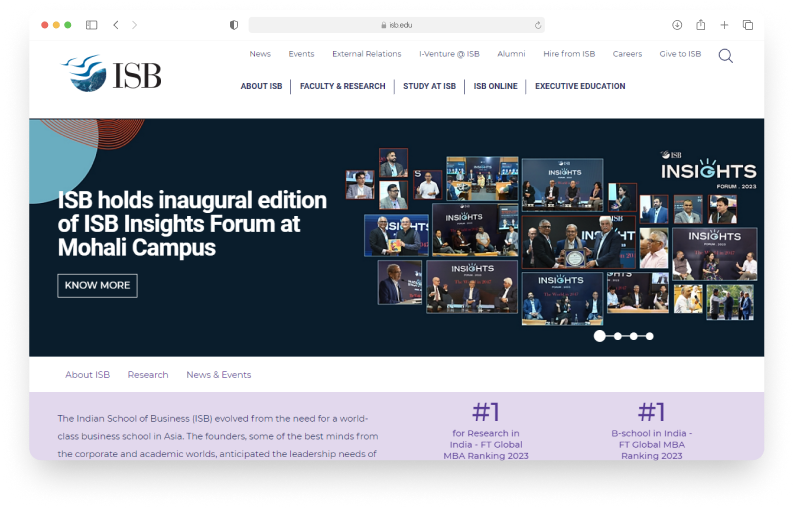Close the Safari window with red button
Image resolution: width=794 pixels, height=509 pixels.
click(x=45, y=25)
